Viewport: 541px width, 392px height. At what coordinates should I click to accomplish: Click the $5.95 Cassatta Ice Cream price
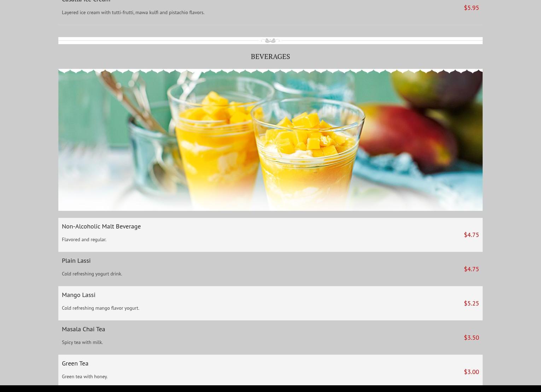click(471, 8)
